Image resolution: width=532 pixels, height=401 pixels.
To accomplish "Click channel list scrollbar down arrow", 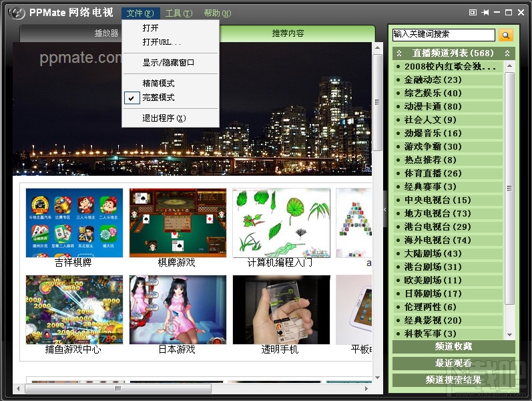I will pos(509,335).
